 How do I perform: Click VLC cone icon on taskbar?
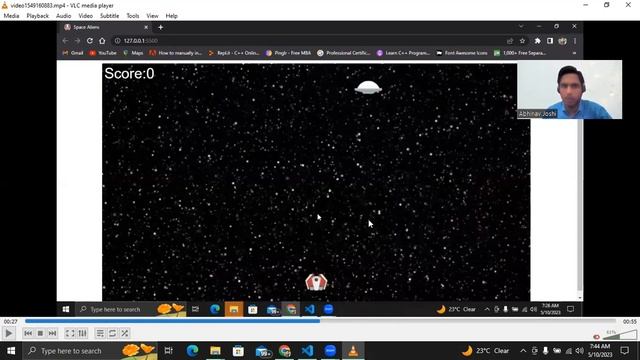coord(353,351)
